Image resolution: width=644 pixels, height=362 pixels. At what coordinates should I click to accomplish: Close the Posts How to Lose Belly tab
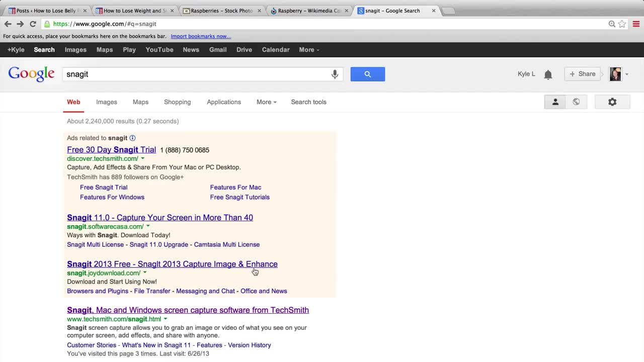[x=85, y=11]
